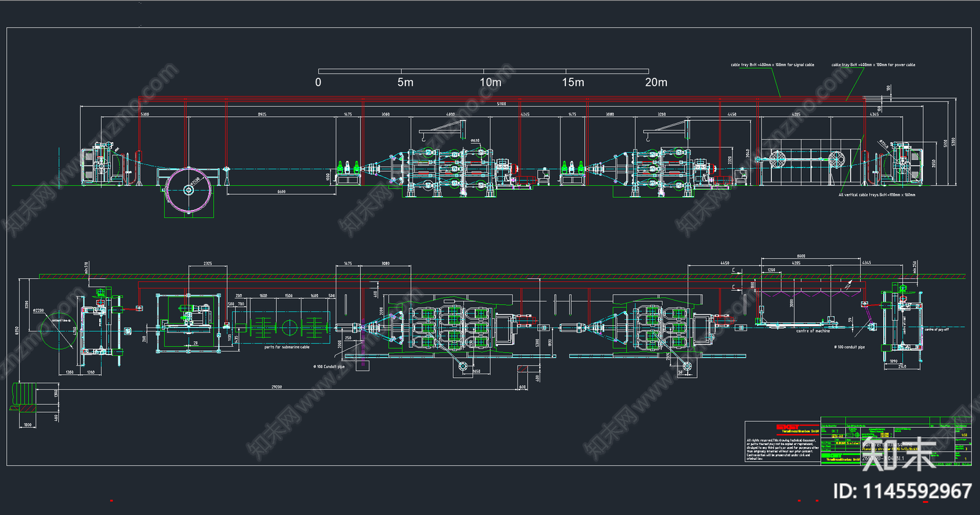The height and width of the screenshot is (515, 980).
Task: Click the "2325" dimension in the plan view
Action: (x=208, y=263)
